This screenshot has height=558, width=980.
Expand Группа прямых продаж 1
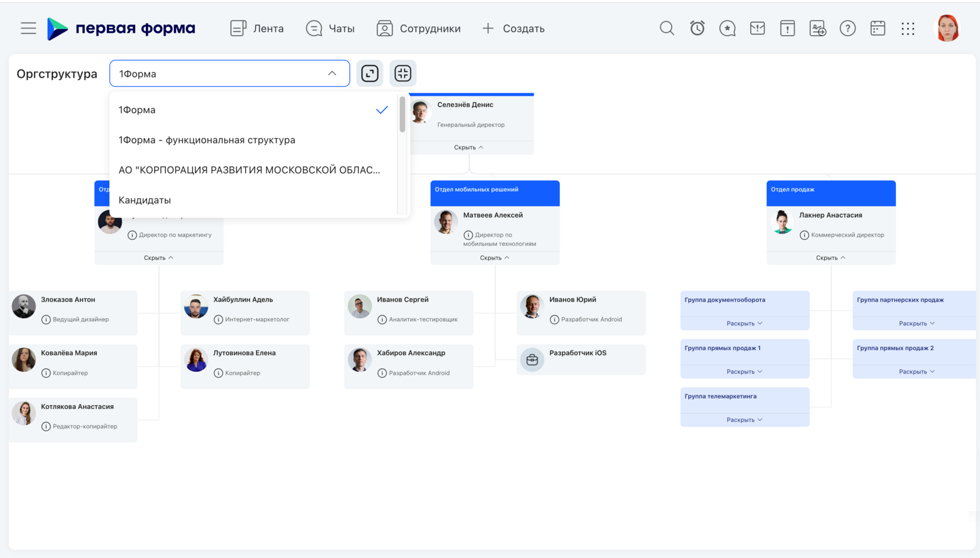[x=744, y=372]
